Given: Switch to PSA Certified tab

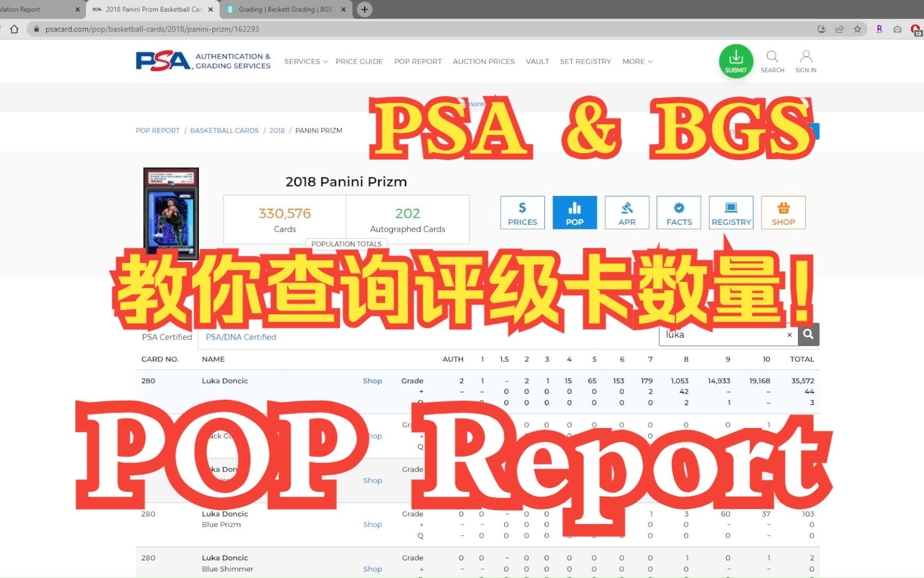Looking at the screenshot, I should 167,337.
